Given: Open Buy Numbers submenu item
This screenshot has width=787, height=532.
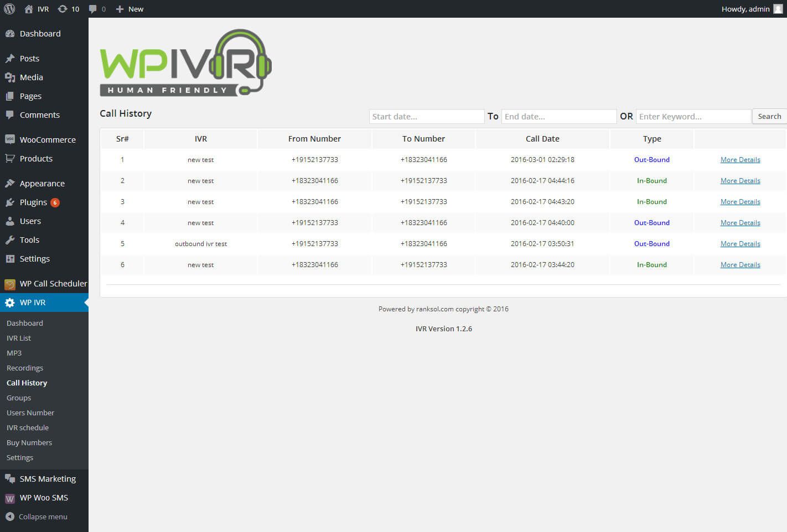Looking at the screenshot, I should pyautogui.click(x=29, y=442).
